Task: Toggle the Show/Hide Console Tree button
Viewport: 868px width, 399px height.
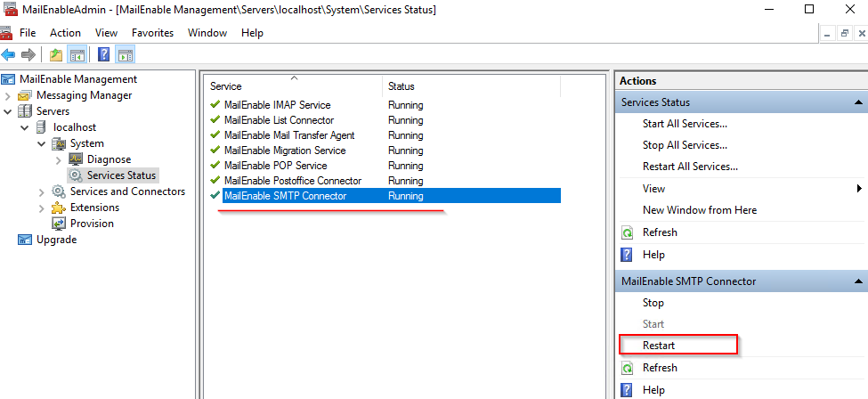Action: click(77, 55)
